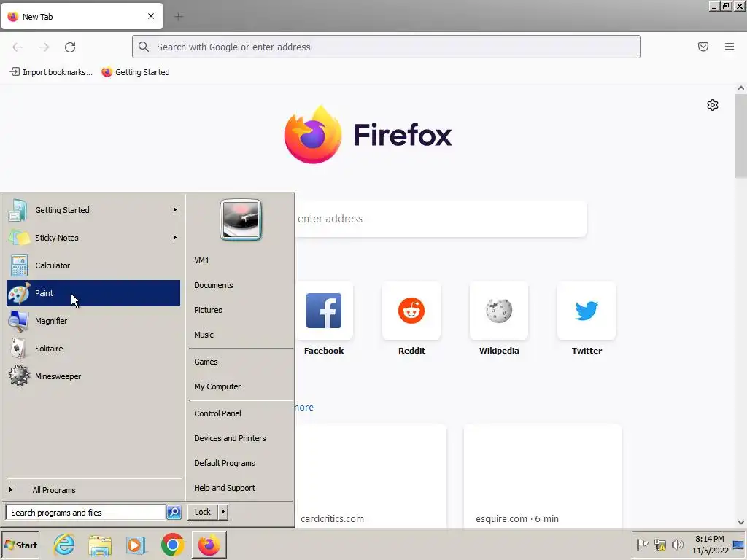Open Control Panel
Image resolution: width=747 pixels, height=560 pixels.
(x=239, y=413)
